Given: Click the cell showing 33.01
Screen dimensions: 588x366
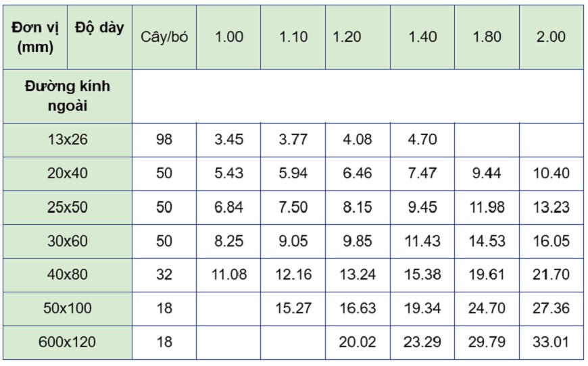Looking at the screenshot, I should tap(551, 342).
